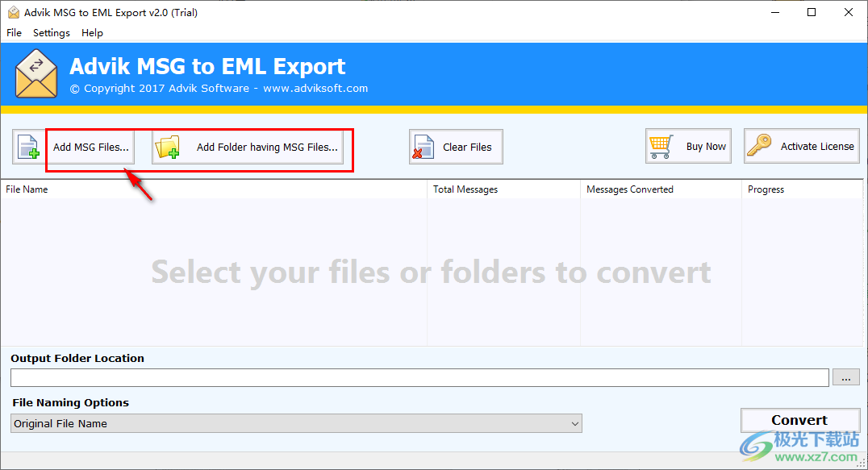Click the Messages Converted column header
868x470 pixels.
click(x=661, y=189)
